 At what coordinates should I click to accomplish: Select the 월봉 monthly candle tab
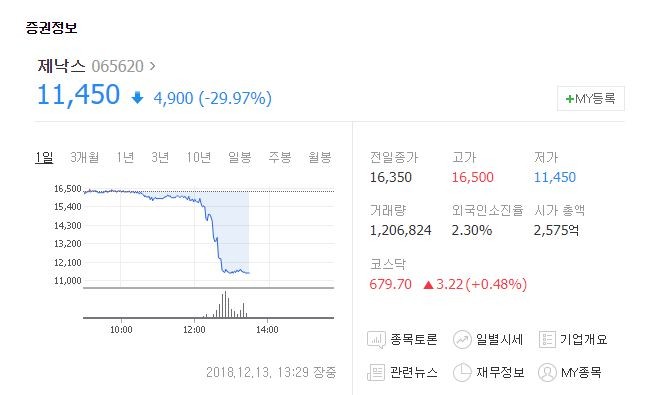(320, 157)
